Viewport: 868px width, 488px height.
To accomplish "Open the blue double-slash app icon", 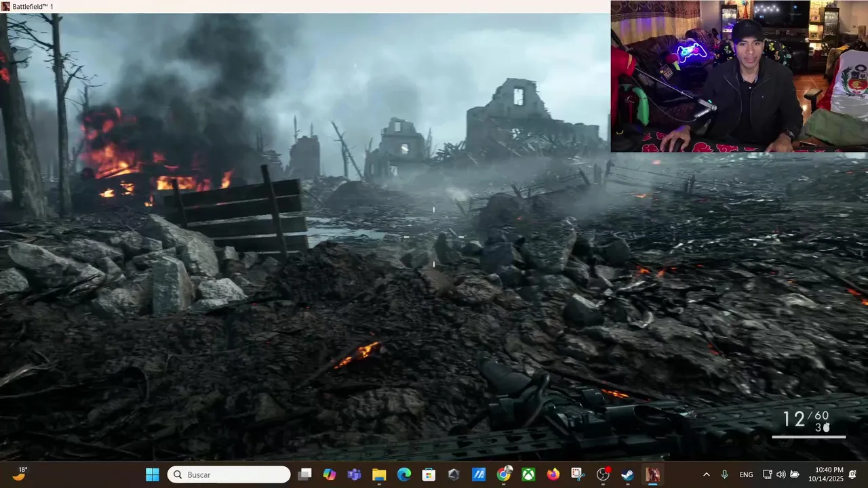I will click(x=479, y=474).
